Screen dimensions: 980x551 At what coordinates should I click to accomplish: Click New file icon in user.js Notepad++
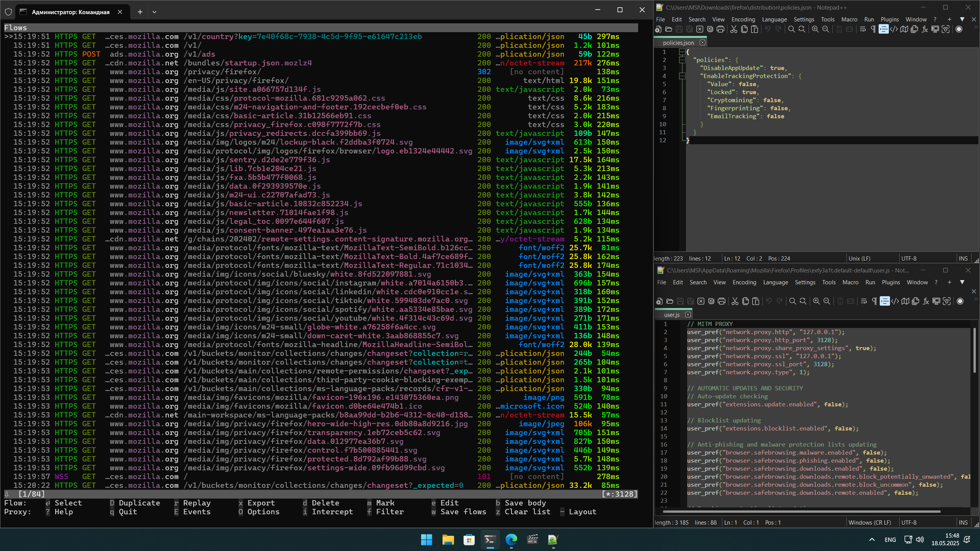[x=659, y=302]
